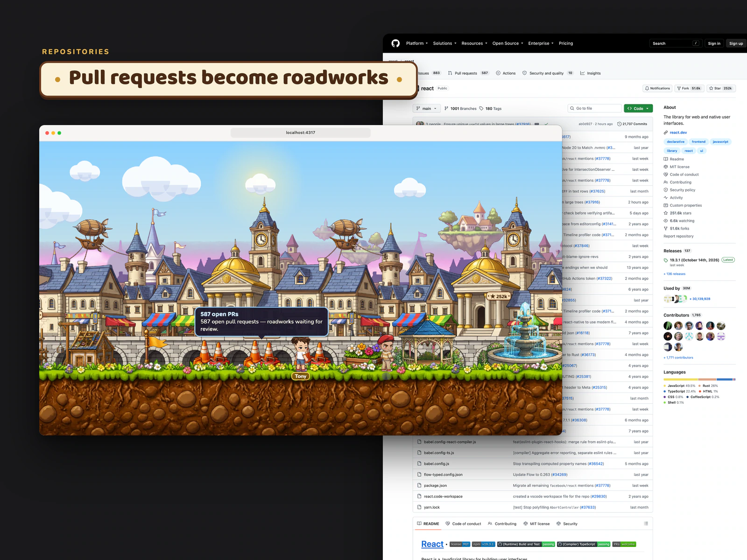
Task: Expand the Open Source dropdown
Action: pyautogui.click(x=507, y=43)
